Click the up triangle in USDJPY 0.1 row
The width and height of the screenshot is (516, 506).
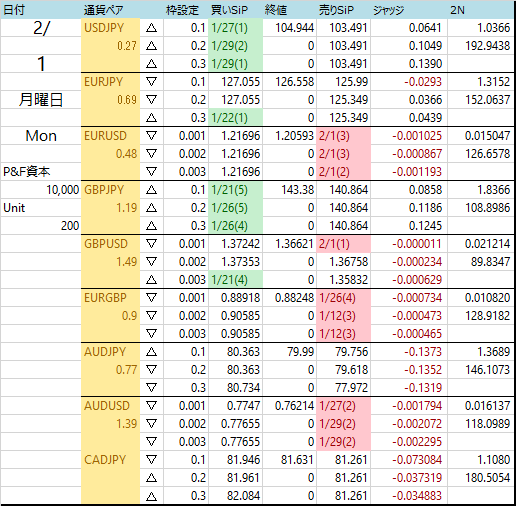pos(152,28)
